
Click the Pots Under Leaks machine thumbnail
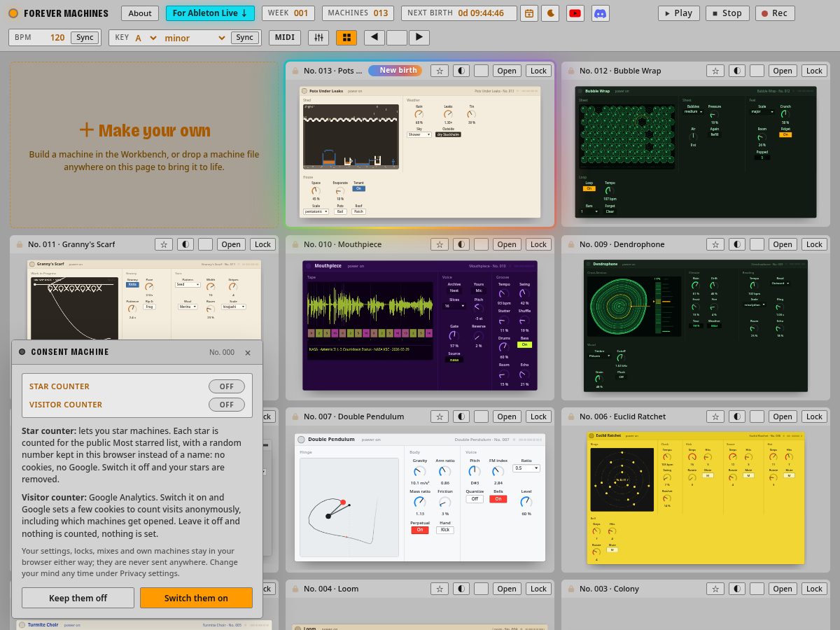pyautogui.click(x=420, y=152)
